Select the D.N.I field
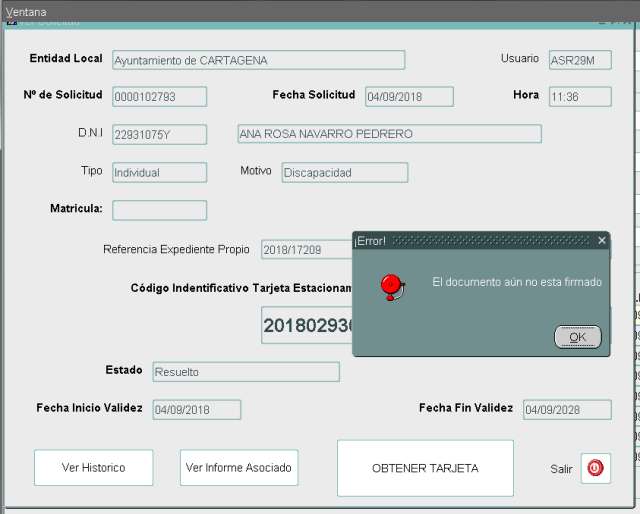 pyautogui.click(x=159, y=134)
